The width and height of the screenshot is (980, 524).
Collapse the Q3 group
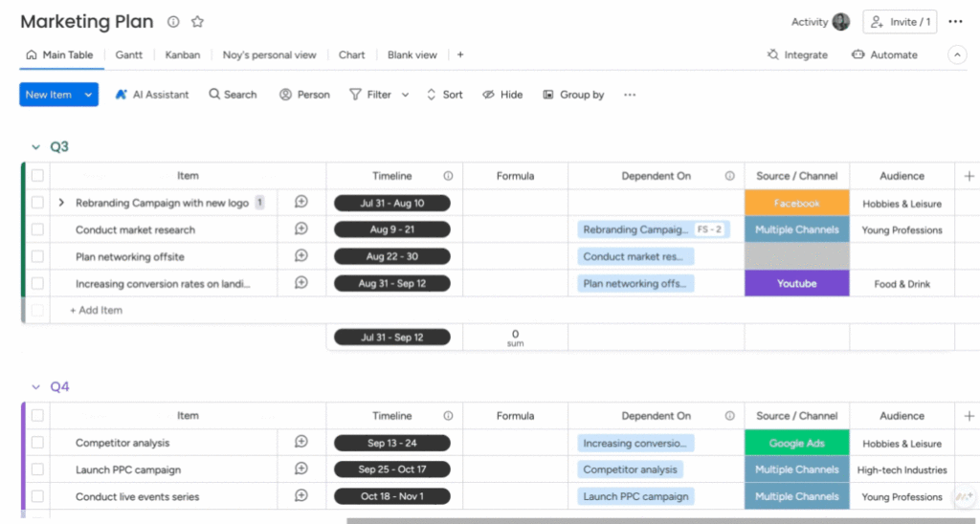pos(35,147)
